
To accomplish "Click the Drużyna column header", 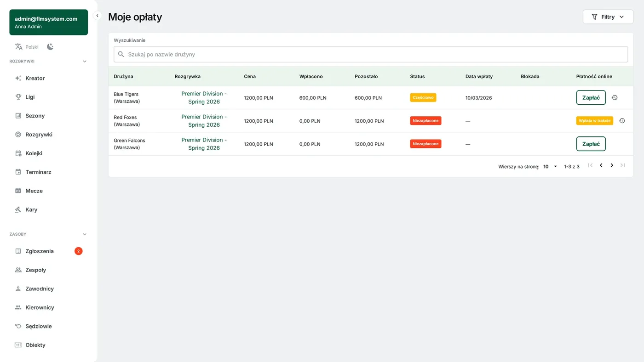I will tap(124, 77).
